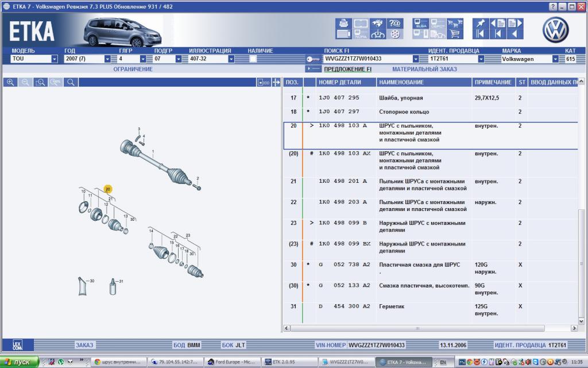Click the help question mark in title bar

553,6
